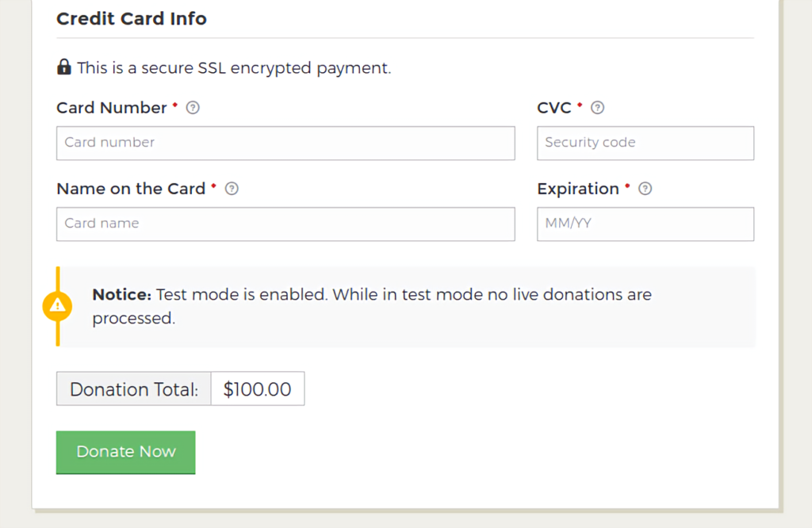The width and height of the screenshot is (812, 528).
Task: Click the secure SSL encrypted payment text
Action: [234, 68]
